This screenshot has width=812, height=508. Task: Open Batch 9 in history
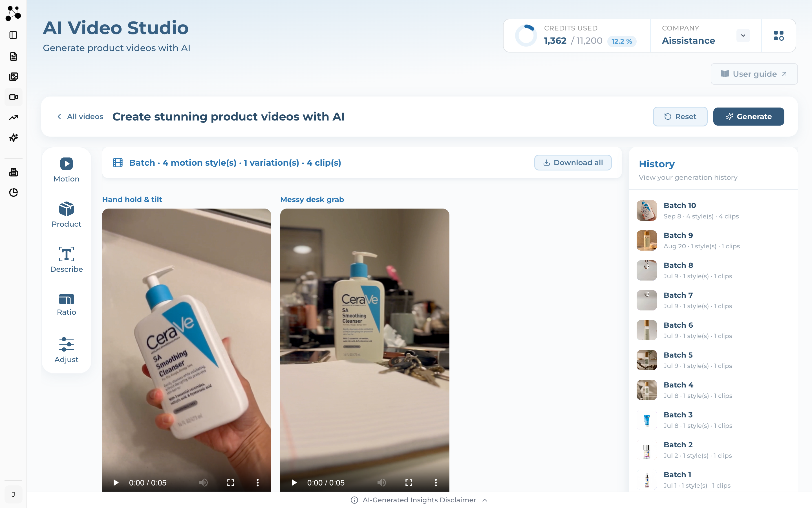click(713, 240)
